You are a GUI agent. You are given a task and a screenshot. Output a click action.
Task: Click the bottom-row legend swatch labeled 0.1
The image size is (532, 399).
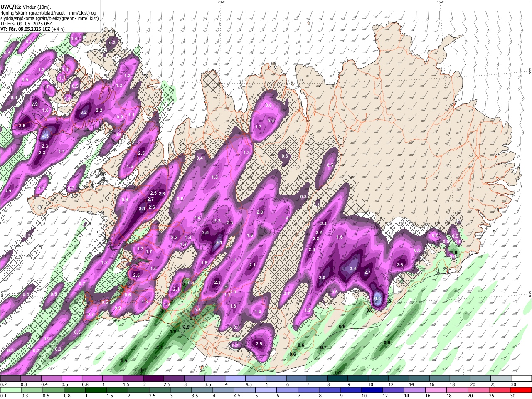click(x=10, y=390)
